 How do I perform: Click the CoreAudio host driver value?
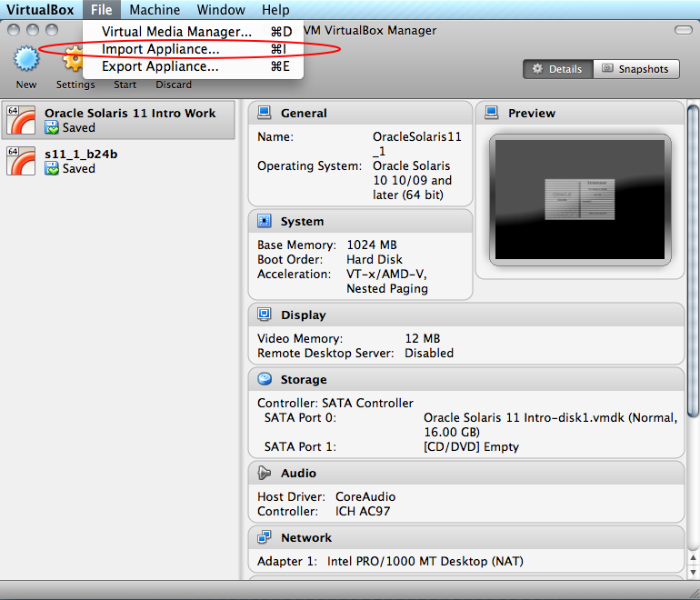tap(365, 496)
